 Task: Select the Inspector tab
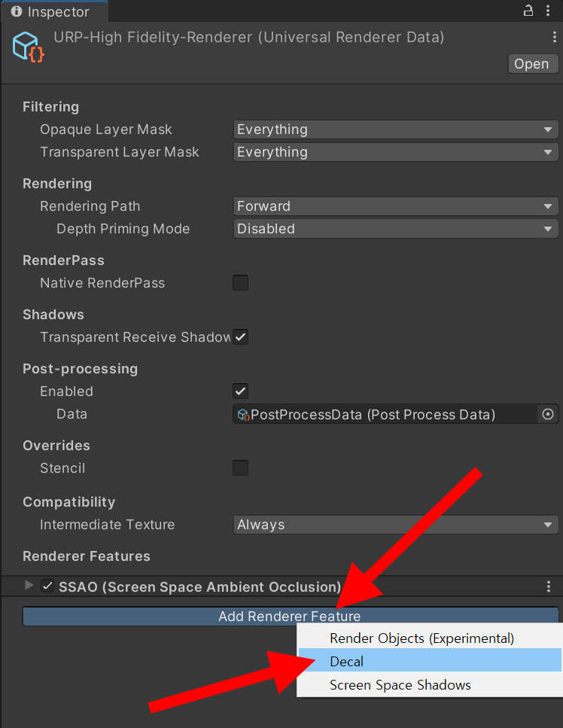[55, 11]
